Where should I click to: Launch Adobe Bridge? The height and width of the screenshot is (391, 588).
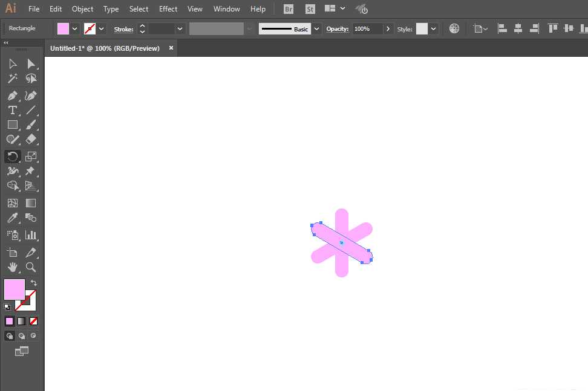289,9
